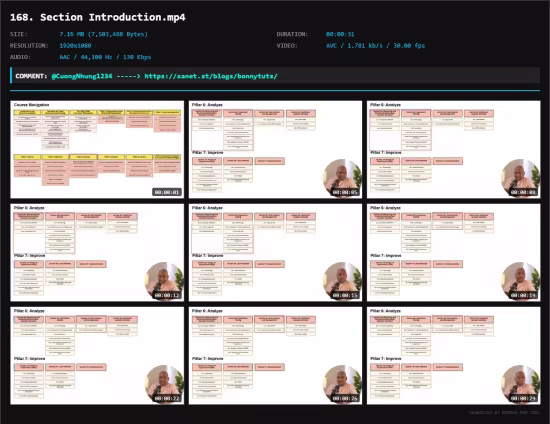550x424 pixels.
Task: Click the AUDIO: label
Action: [x=20, y=57]
